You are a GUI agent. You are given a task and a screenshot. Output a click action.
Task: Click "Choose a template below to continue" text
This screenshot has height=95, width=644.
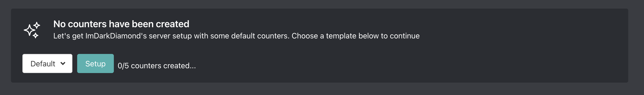pyautogui.click(x=356, y=36)
